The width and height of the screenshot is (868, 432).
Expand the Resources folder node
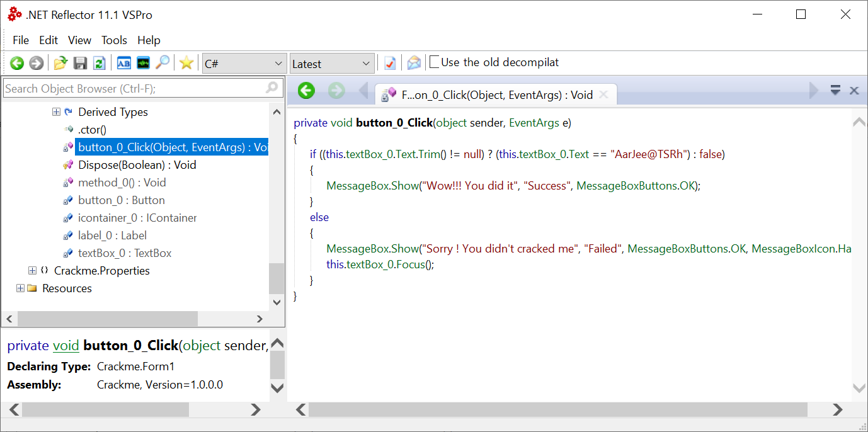tap(20, 288)
